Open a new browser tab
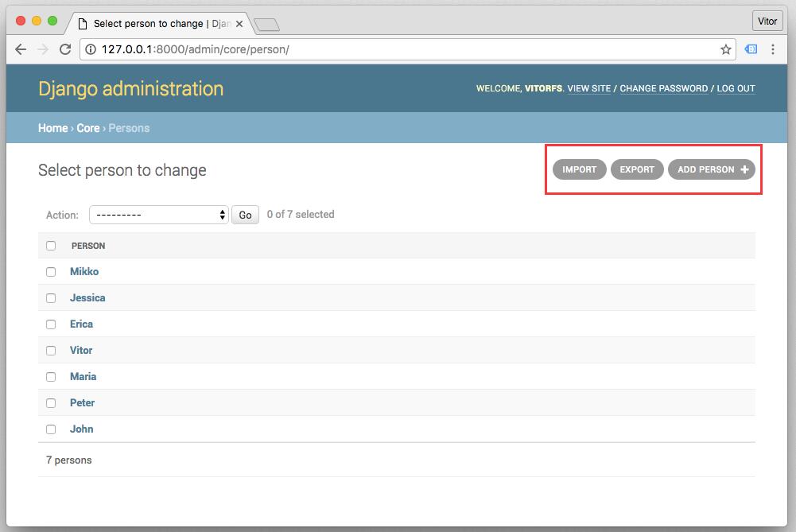 (x=266, y=24)
